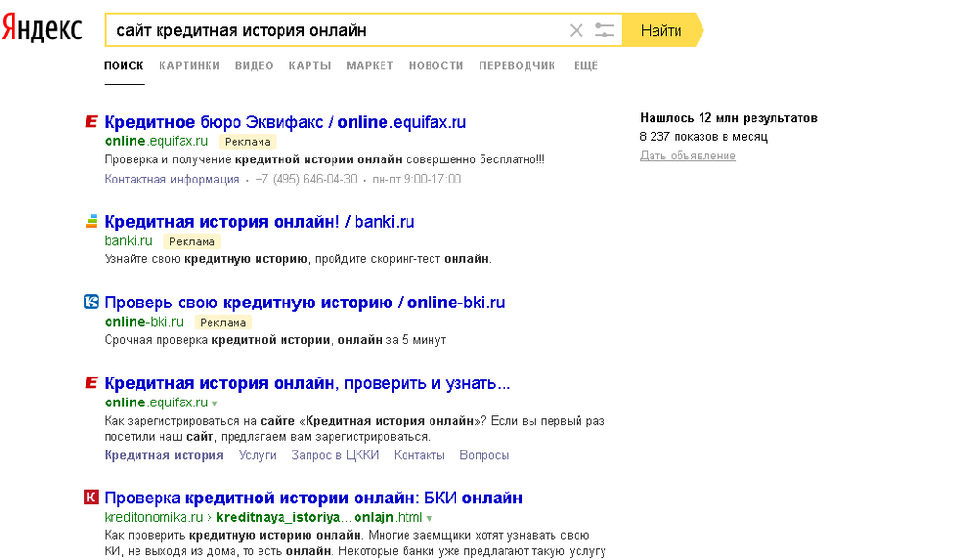This screenshot has height=560, width=961.
Task: Click the green kreditonomika.ru domain link
Action: click(x=153, y=517)
